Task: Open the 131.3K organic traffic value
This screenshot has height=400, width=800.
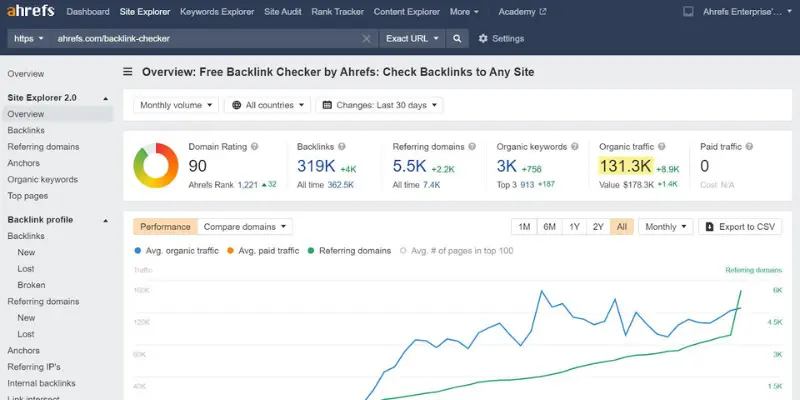Action: point(626,166)
